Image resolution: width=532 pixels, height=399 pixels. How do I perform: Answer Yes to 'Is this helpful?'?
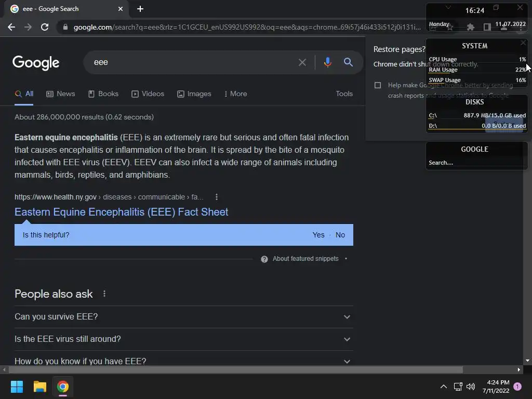[x=318, y=235]
